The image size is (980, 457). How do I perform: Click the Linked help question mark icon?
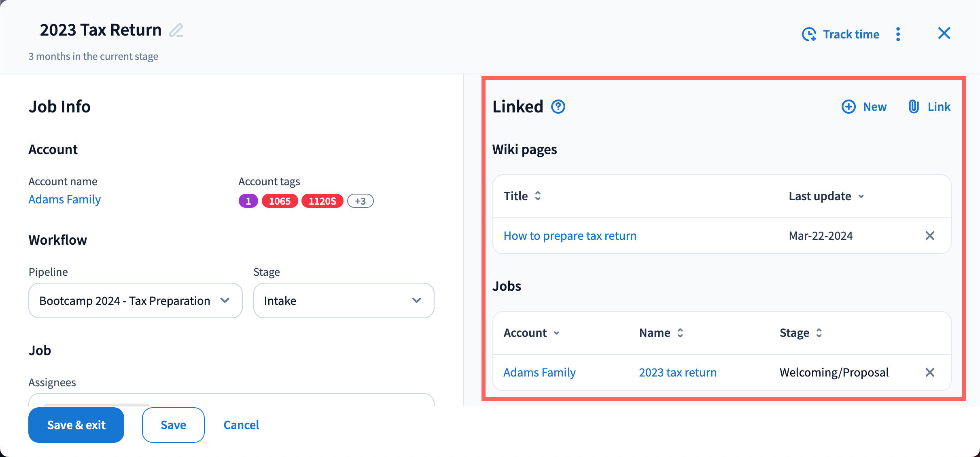coord(558,107)
